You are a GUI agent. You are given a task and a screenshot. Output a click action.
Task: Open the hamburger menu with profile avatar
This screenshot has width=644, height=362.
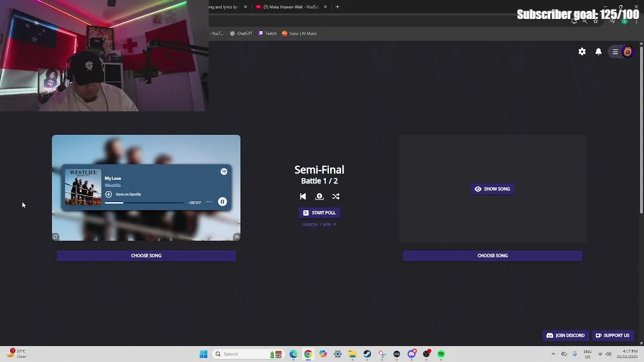pyautogui.click(x=622, y=52)
